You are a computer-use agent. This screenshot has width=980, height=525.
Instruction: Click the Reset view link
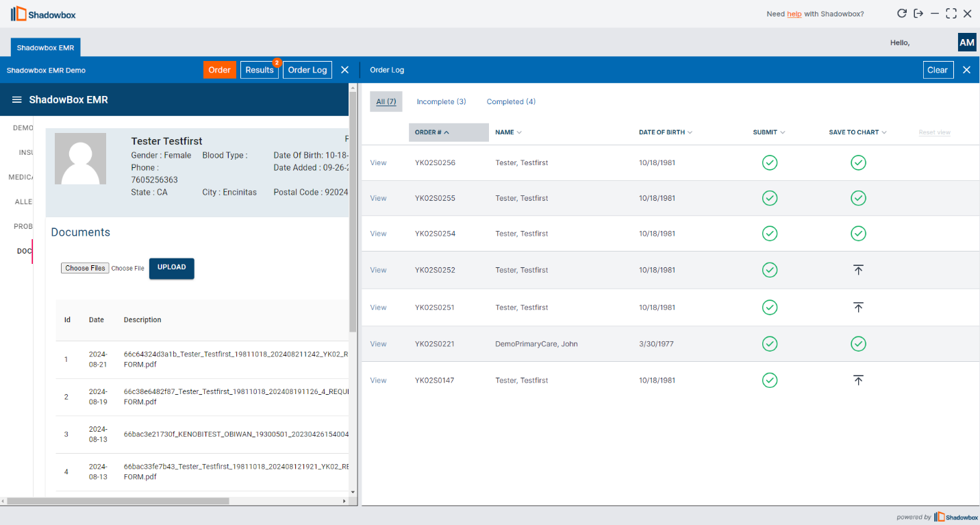click(935, 132)
